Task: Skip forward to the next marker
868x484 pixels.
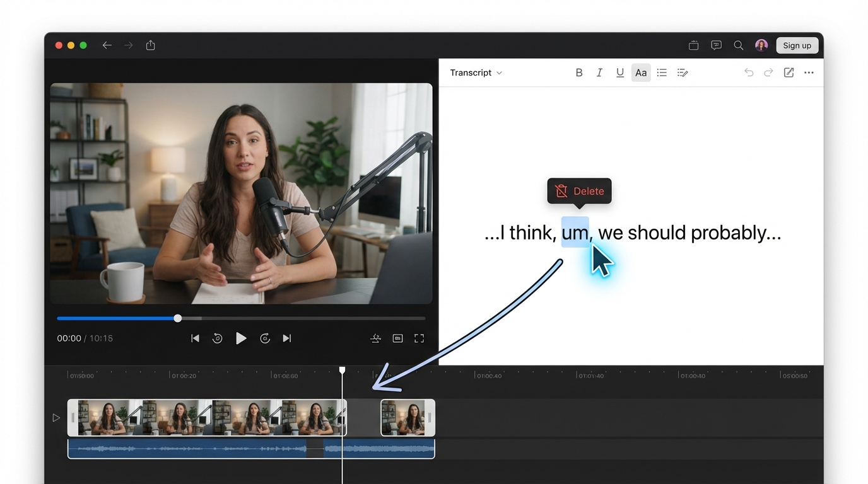Action: [x=287, y=338]
